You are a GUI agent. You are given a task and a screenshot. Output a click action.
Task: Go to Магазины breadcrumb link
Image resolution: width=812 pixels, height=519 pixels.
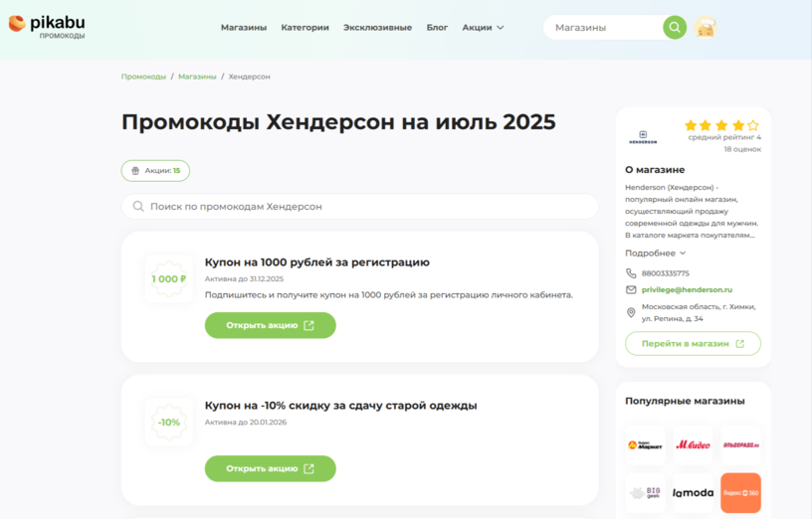[x=197, y=77]
